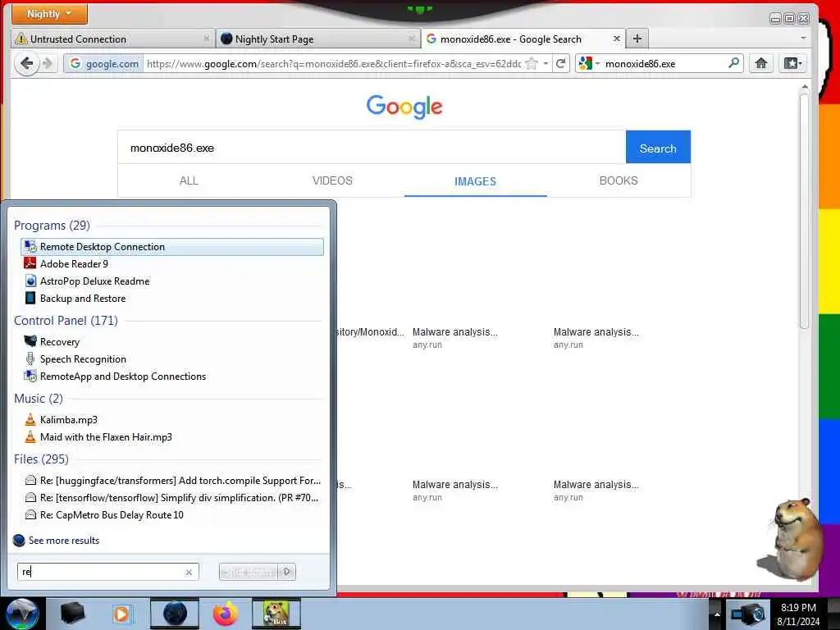Screen dimensions: 840x630
Task: Open the Nightly application menu button
Action: tap(49, 14)
